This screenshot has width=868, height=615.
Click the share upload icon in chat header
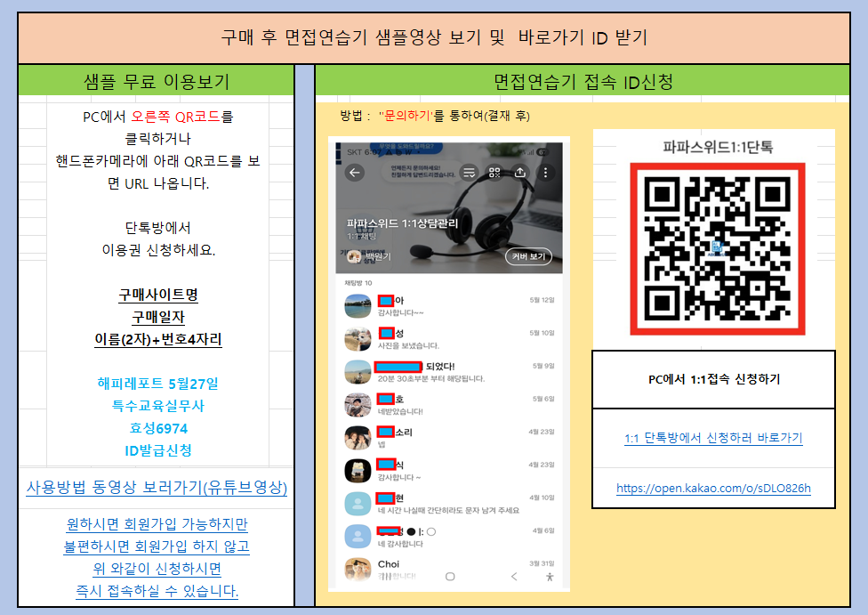click(519, 173)
